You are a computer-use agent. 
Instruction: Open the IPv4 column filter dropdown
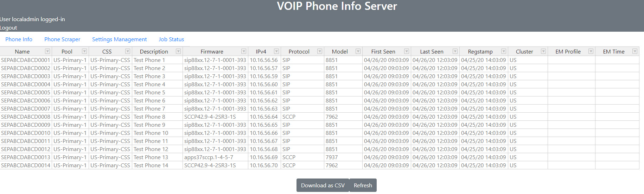point(276,51)
